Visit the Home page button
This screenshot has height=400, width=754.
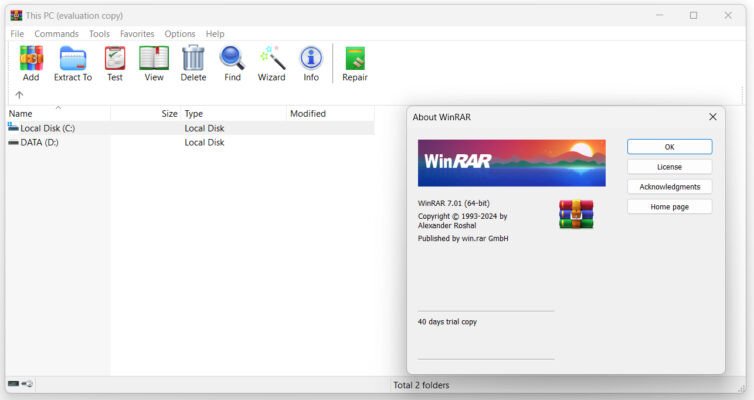[x=669, y=207]
